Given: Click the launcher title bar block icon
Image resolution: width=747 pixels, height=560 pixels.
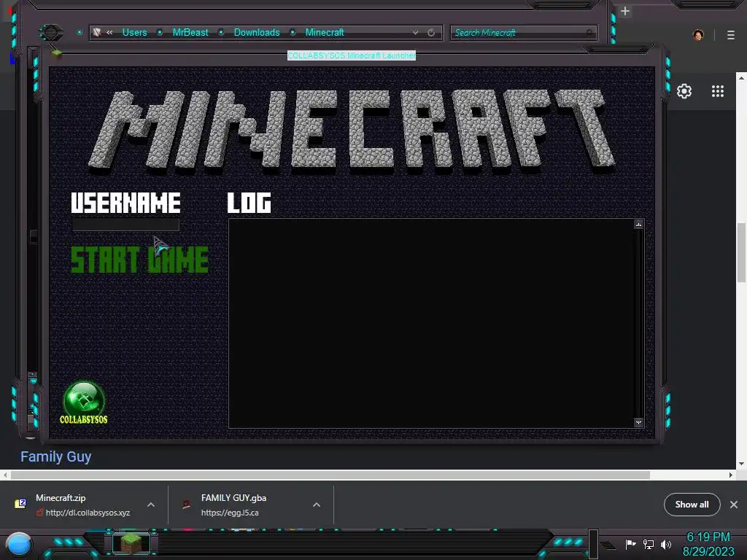Looking at the screenshot, I should tap(57, 54).
